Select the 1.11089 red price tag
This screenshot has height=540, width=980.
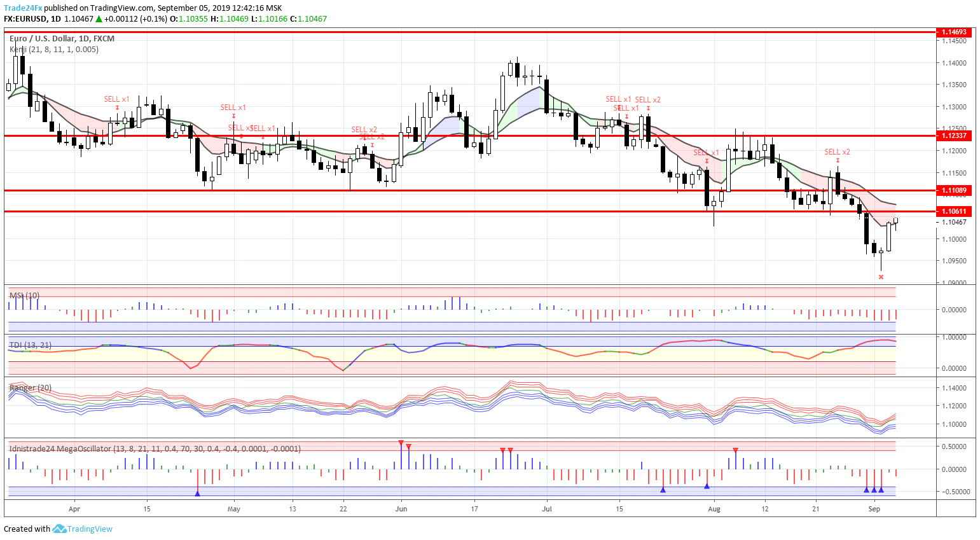pos(954,190)
